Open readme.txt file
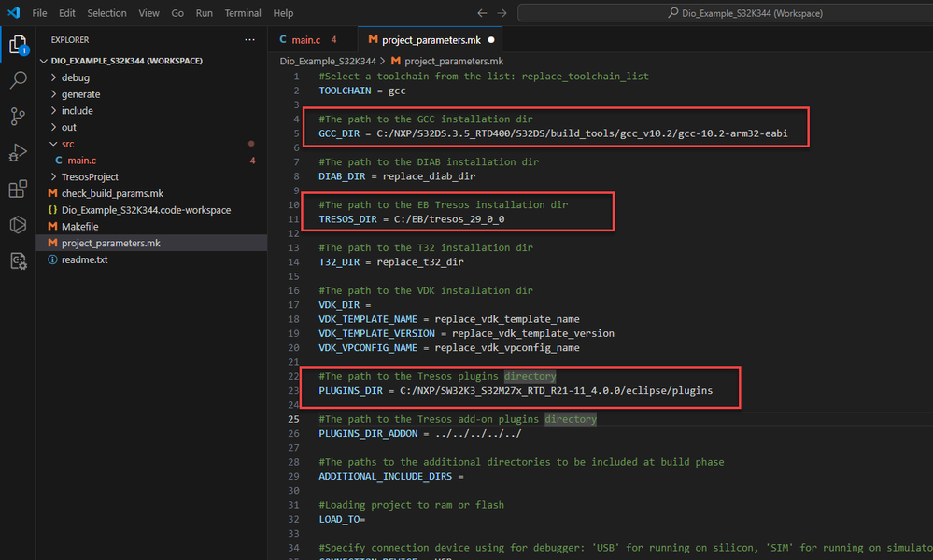 (84, 259)
